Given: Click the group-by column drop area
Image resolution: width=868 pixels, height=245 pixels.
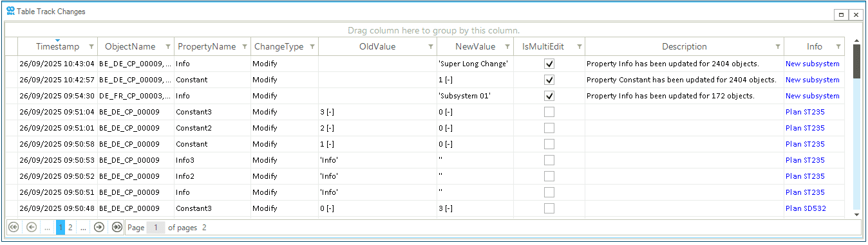Looking at the screenshot, I should (x=433, y=30).
